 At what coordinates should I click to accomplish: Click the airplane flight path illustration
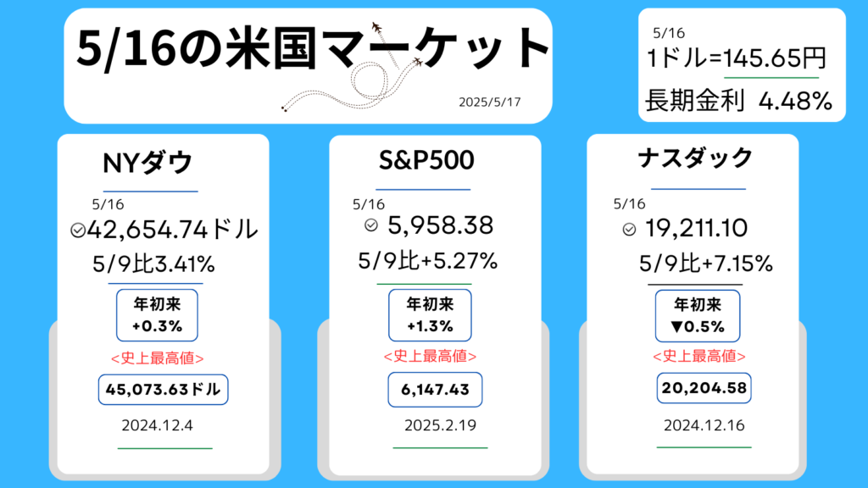(352, 68)
